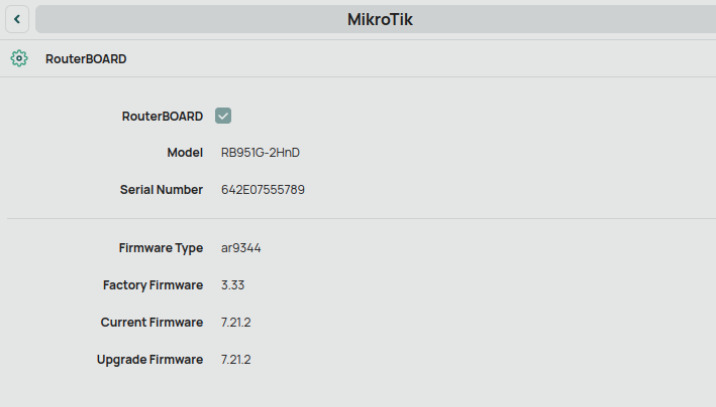The width and height of the screenshot is (716, 407).
Task: Toggle the RouterBOARD checkbox
Action: pos(223,116)
